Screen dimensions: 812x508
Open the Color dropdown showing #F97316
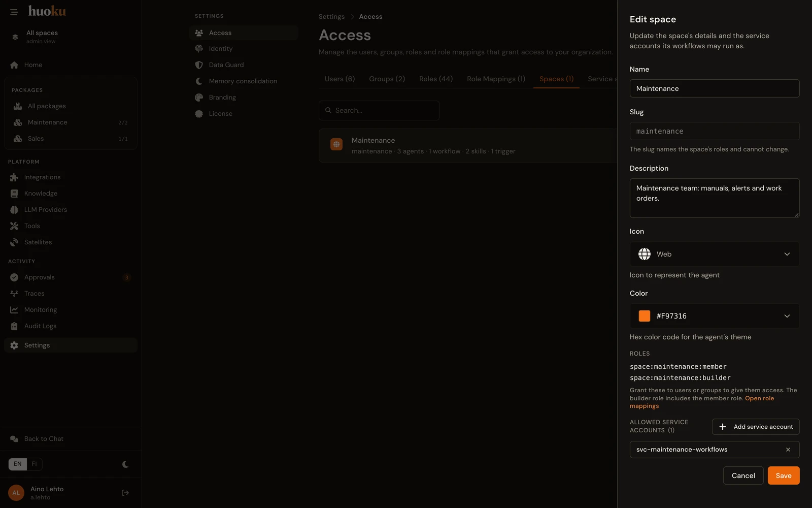[715, 316]
